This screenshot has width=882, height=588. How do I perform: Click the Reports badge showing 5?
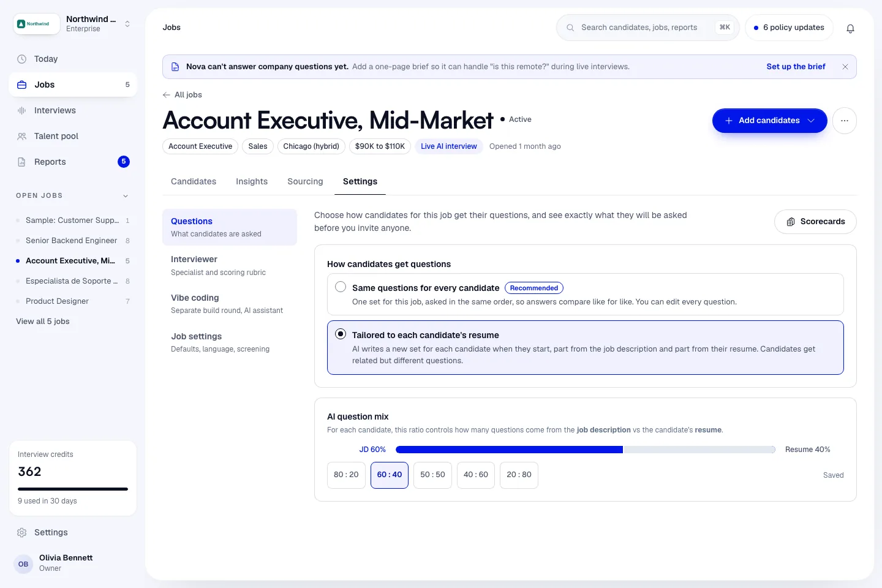[124, 162]
